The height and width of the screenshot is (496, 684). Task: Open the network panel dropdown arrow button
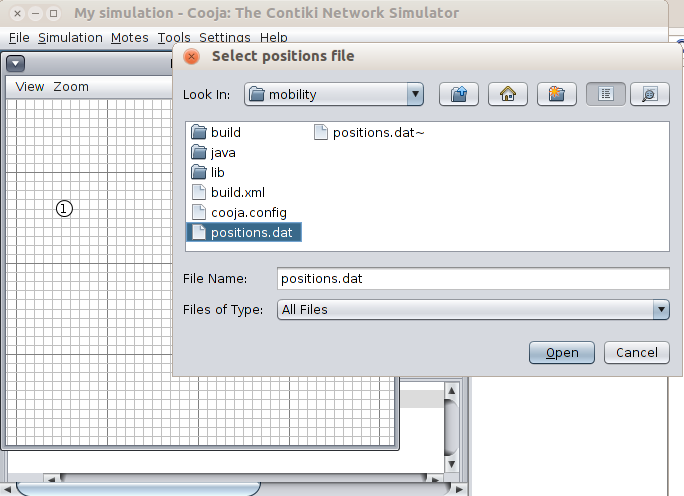[15, 64]
